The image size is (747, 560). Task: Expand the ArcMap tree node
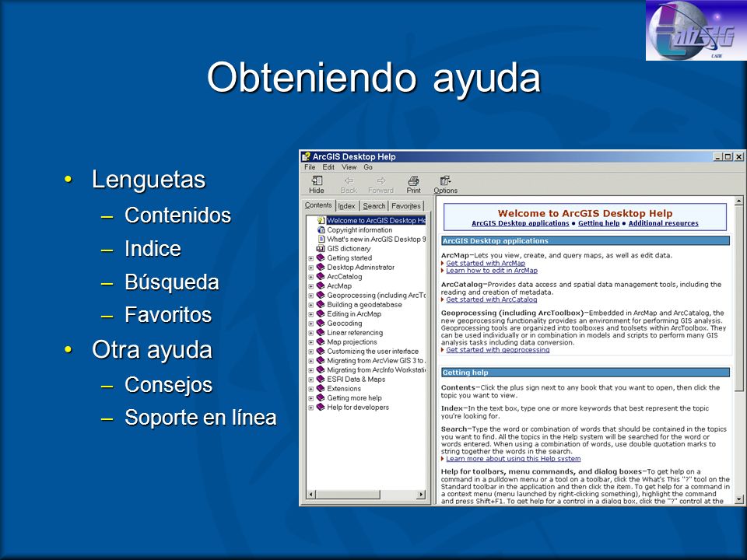[x=310, y=287]
